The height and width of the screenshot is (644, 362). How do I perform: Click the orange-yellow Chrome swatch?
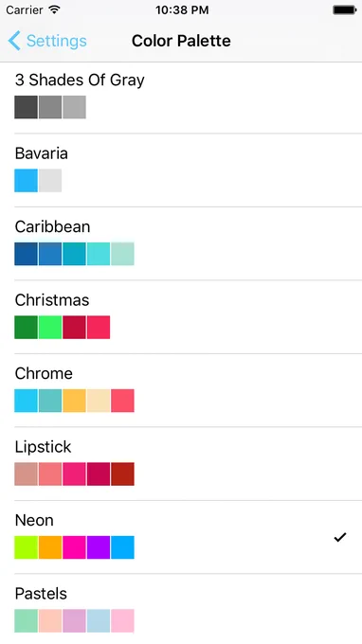pyautogui.click(x=74, y=401)
